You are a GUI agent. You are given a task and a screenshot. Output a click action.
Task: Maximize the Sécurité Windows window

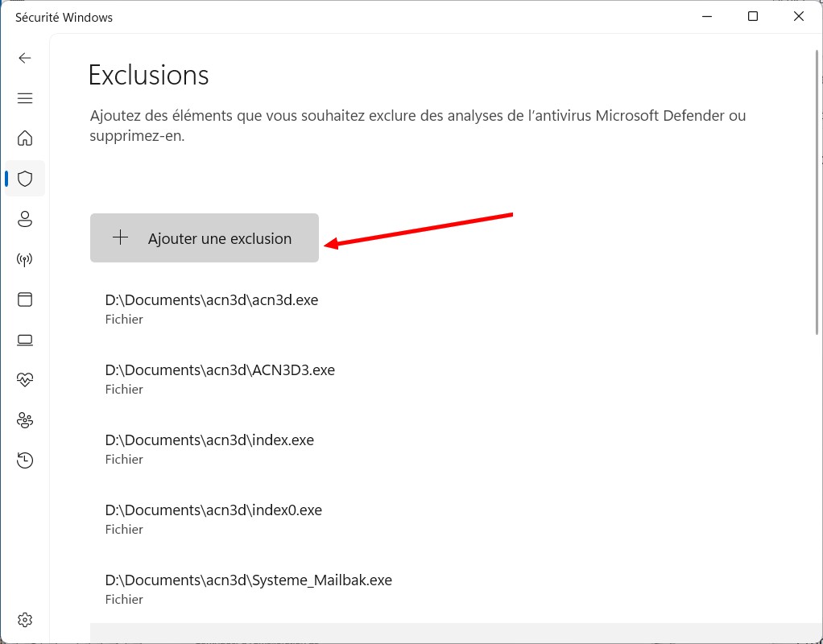pos(752,17)
